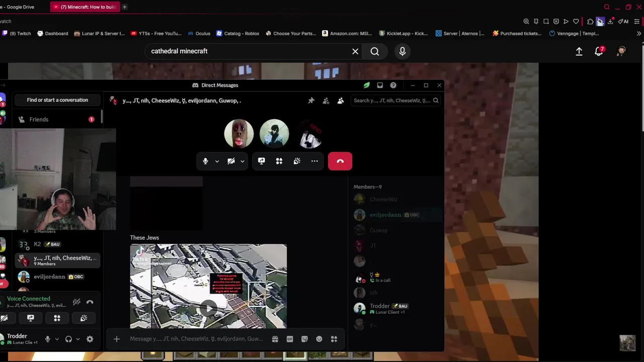Click the Discord message input field
The width and height of the screenshot is (644, 362).
point(196,339)
